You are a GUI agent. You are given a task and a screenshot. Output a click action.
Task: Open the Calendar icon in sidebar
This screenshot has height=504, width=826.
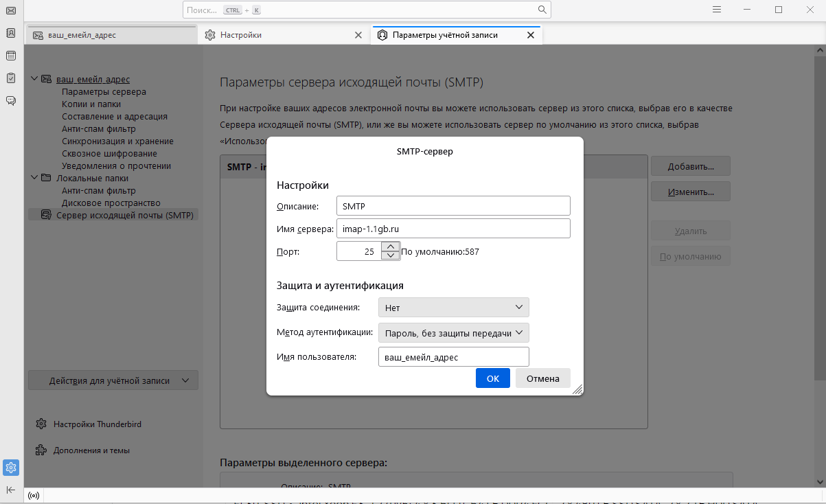(11, 56)
